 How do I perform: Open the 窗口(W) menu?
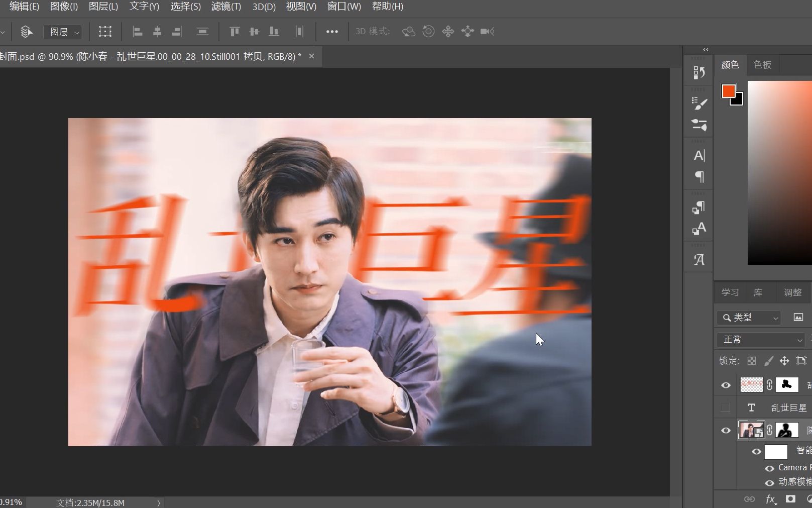point(344,7)
